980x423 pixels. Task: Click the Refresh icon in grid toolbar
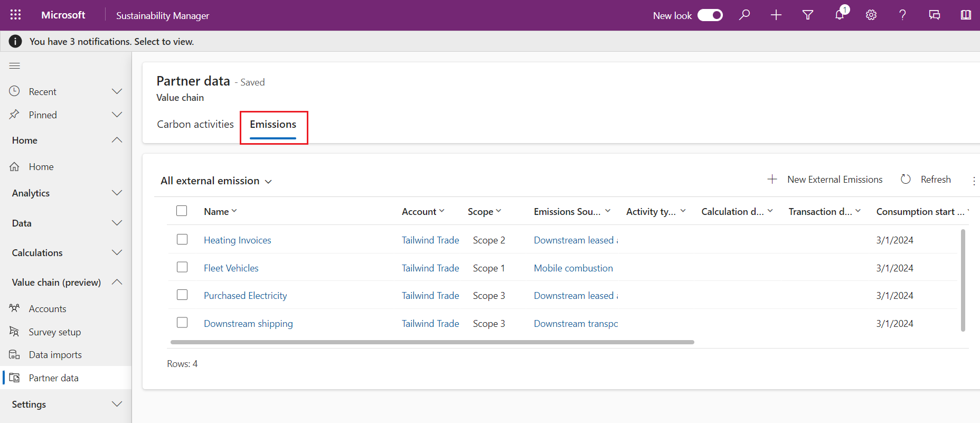coord(906,179)
